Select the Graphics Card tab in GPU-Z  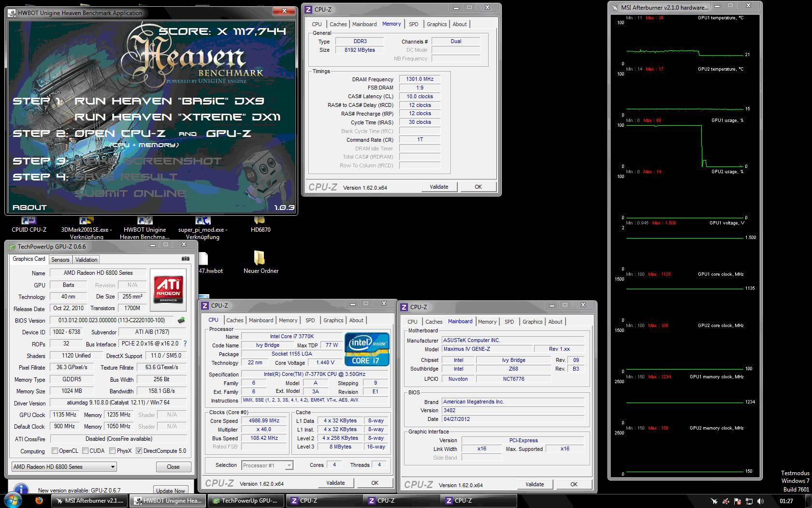[29, 259]
